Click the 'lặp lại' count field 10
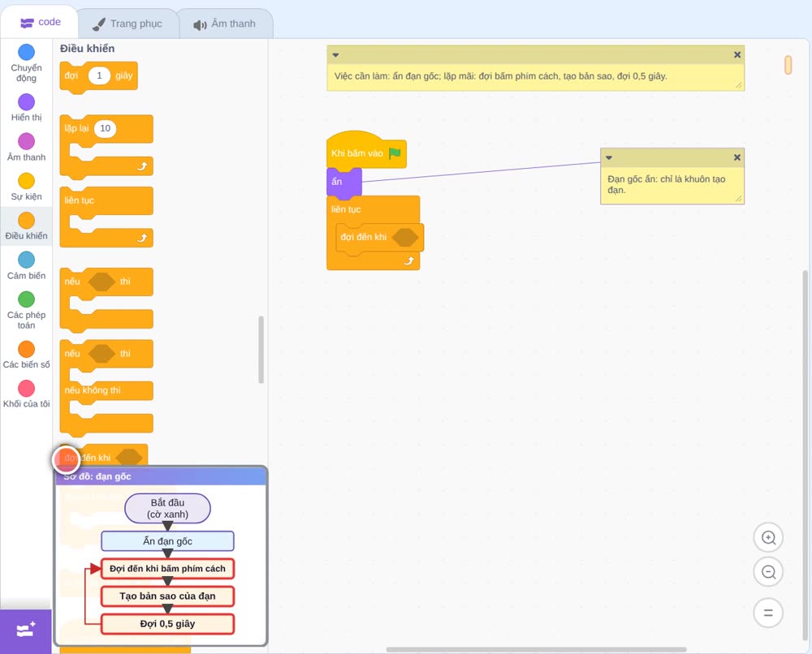 (105, 128)
